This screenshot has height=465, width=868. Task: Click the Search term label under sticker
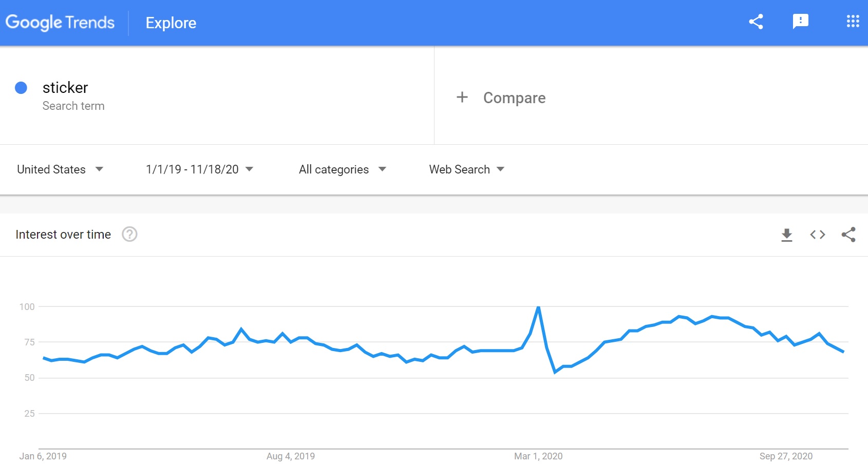tap(73, 106)
